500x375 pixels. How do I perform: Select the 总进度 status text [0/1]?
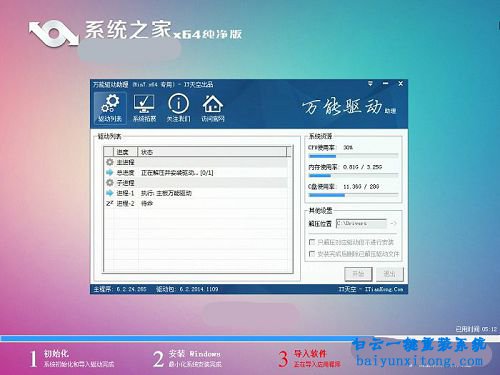(x=177, y=173)
